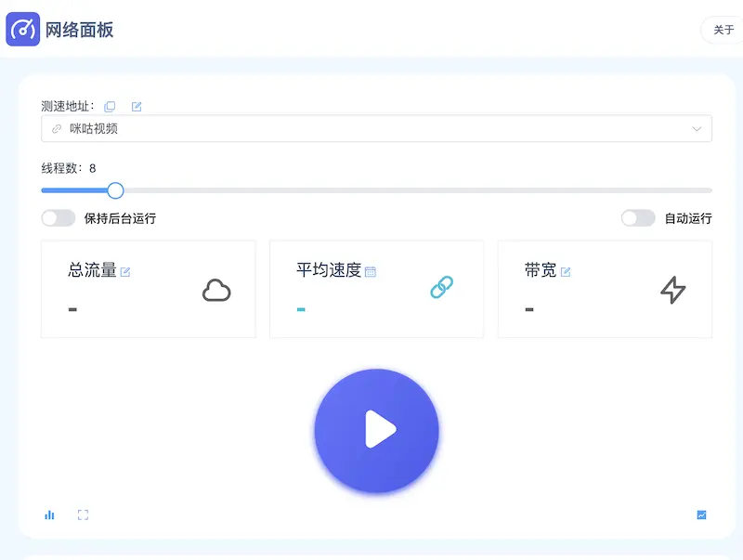Click the 平均速度 label

[x=329, y=270]
